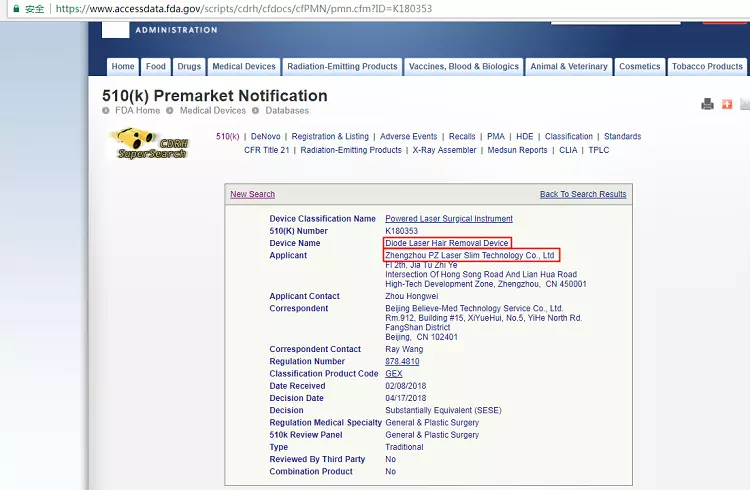This screenshot has width=750, height=490.
Task: Click Databases breadcrumb link
Action: 287,111
